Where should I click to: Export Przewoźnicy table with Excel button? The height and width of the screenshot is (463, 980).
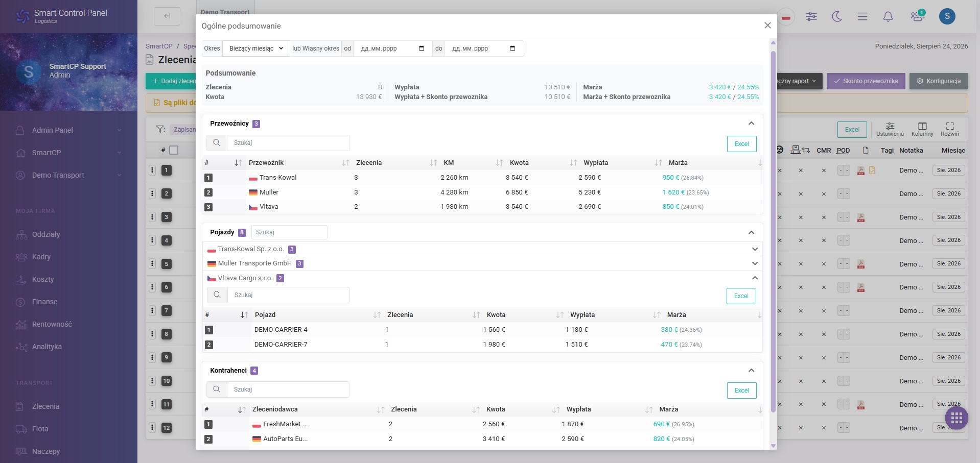point(741,144)
